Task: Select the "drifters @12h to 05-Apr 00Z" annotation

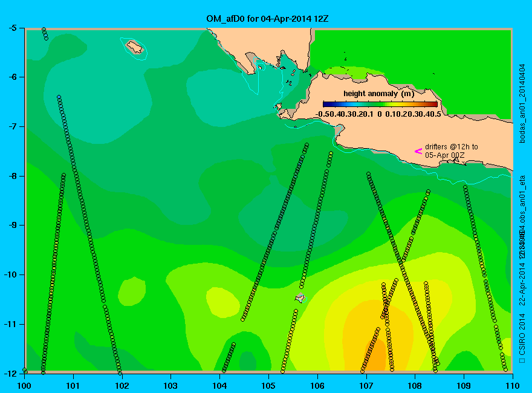Action: tap(451, 151)
